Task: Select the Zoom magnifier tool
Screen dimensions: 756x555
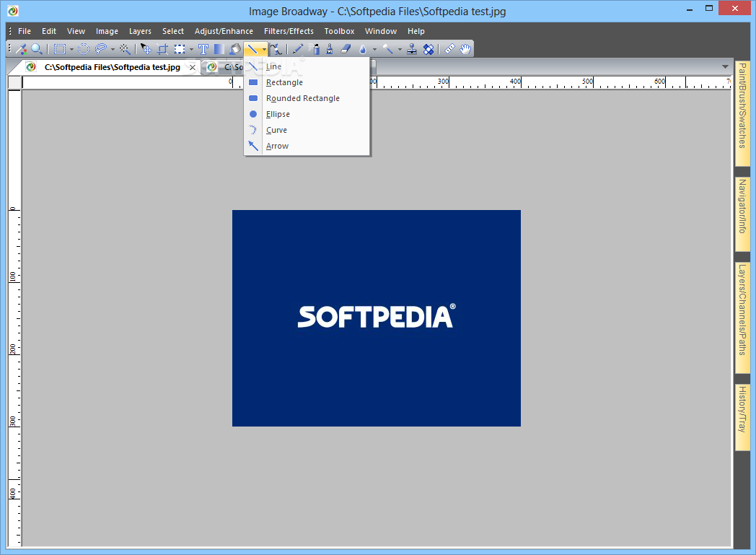Action: [x=36, y=48]
